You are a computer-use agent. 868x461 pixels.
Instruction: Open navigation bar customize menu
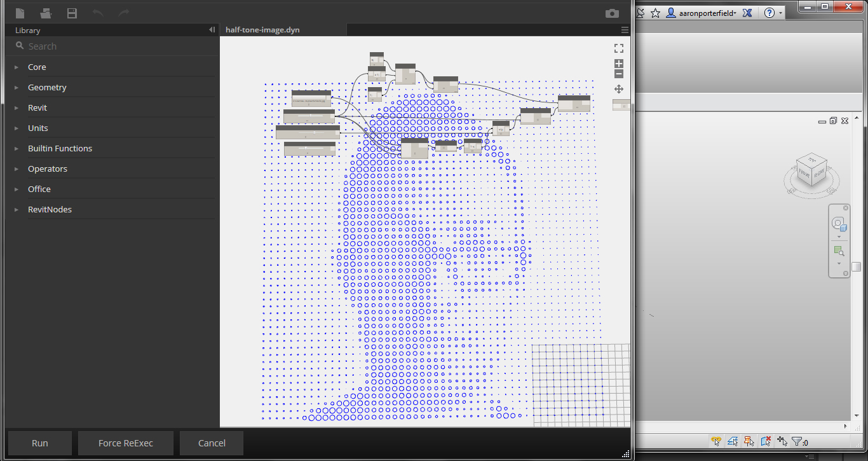(x=846, y=273)
